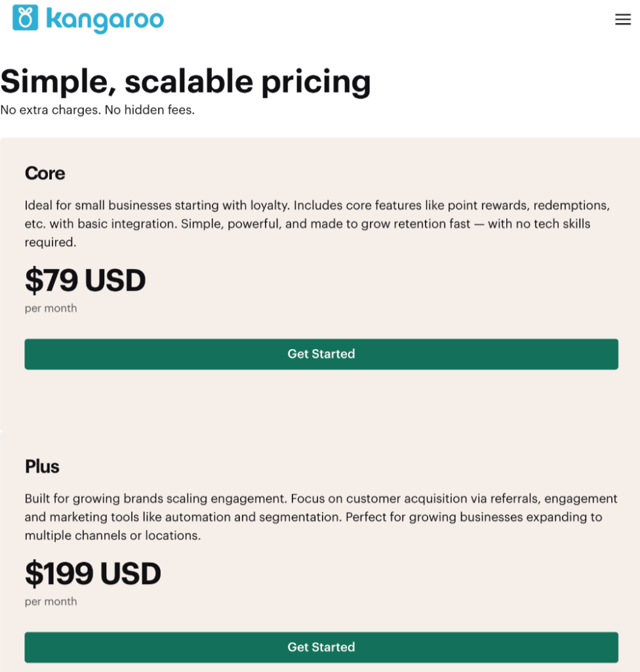Open the hamburger navigation menu

point(622,20)
